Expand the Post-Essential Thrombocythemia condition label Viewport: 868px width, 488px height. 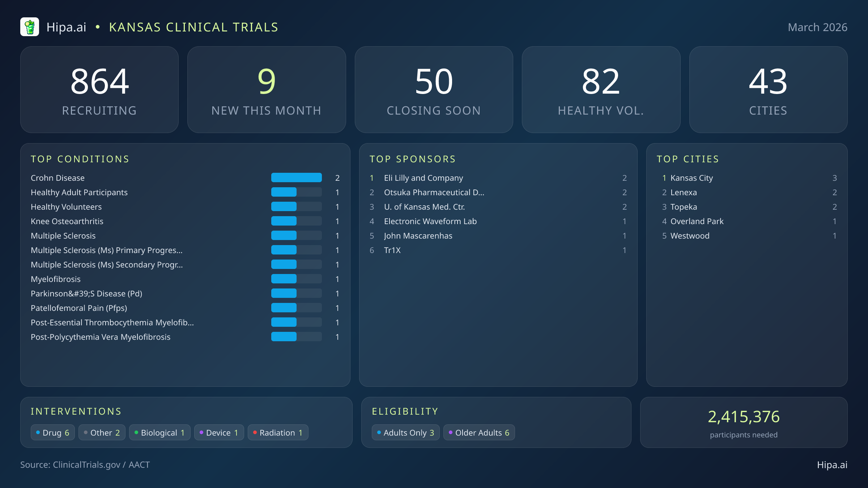click(112, 322)
